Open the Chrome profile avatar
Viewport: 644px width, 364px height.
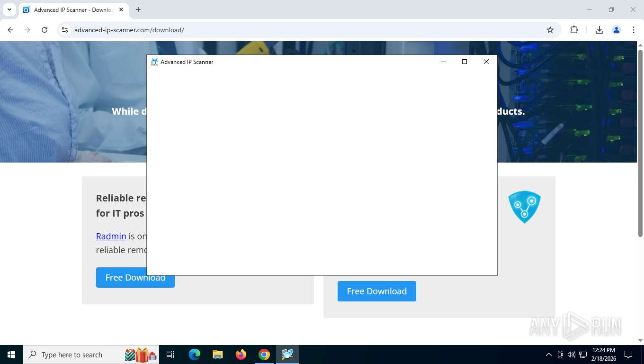(x=617, y=30)
